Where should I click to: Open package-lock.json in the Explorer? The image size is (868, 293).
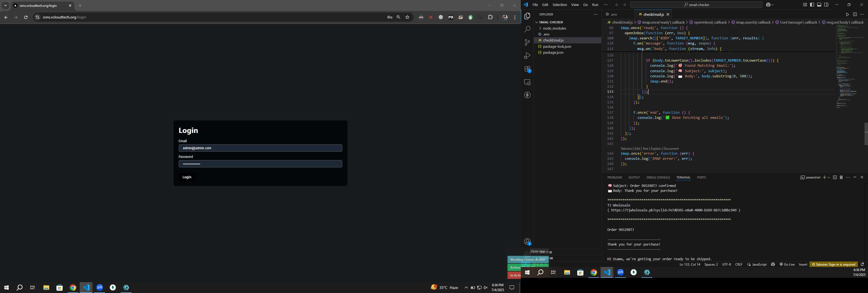pyautogui.click(x=557, y=47)
